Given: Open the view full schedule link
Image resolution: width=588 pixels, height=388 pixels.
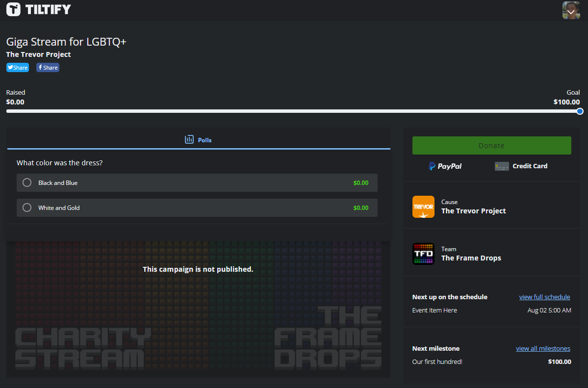Looking at the screenshot, I should (544, 297).
